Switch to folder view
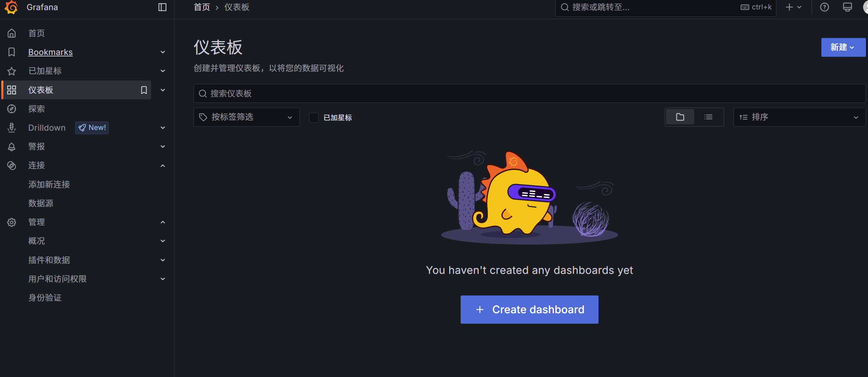Image resolution: width=868 pixels, height=377 pixels. (680, 117)
